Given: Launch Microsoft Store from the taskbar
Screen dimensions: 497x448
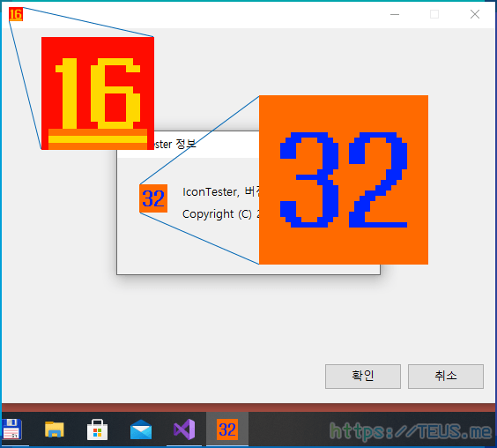Looking at the screenshot, I should point(97,429).
